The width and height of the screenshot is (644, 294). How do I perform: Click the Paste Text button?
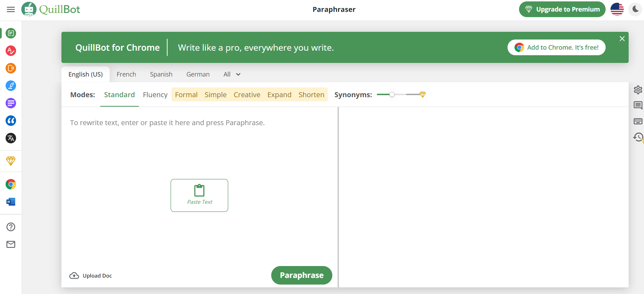[x=199, y=195]
